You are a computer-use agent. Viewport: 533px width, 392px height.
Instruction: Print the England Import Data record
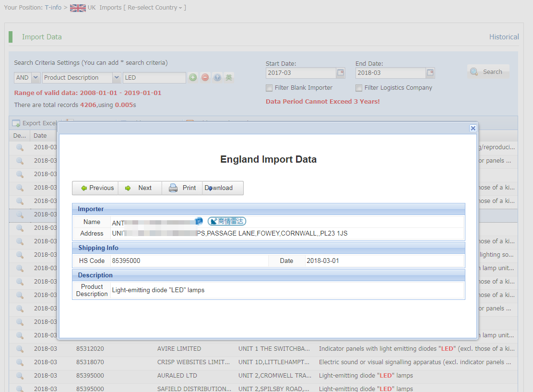pos(183,188)
